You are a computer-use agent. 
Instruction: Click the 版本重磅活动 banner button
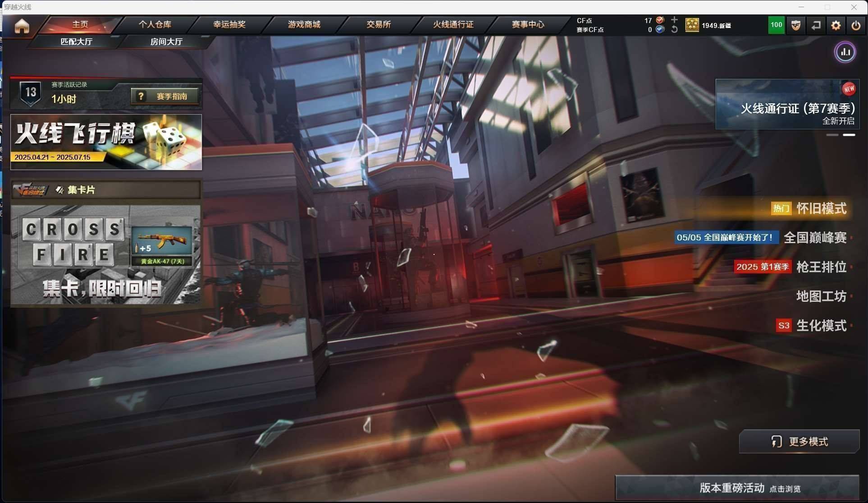[x=737, y=488]
